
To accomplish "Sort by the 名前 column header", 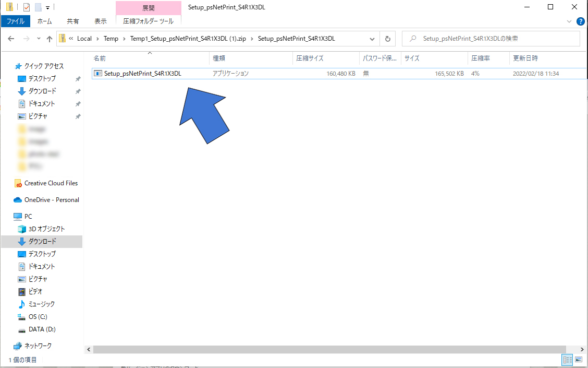I will point(100,58).
